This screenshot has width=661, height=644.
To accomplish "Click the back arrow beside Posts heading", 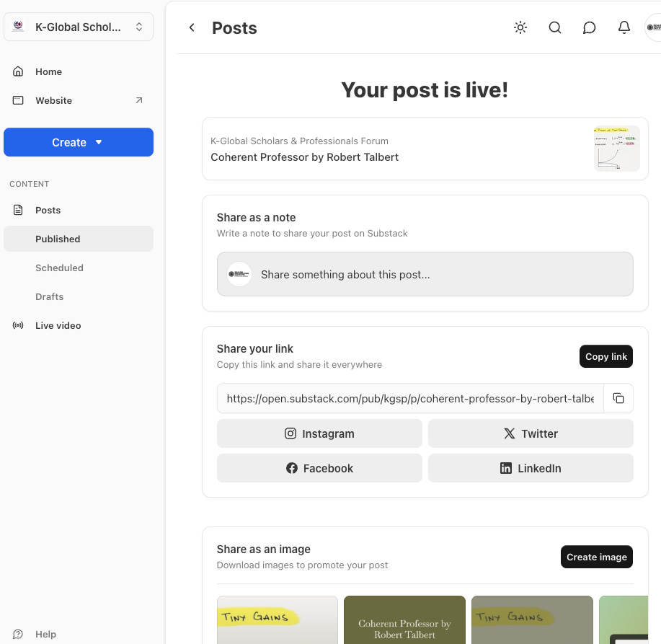I will 192,28.
